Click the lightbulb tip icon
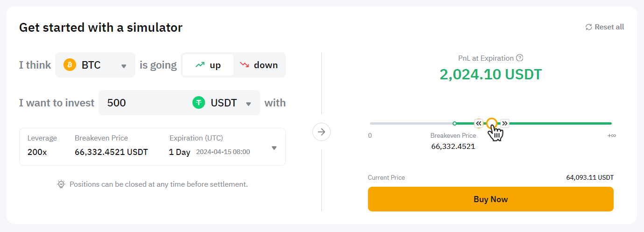This screenshot has width=644, height=232. [61, 184]
